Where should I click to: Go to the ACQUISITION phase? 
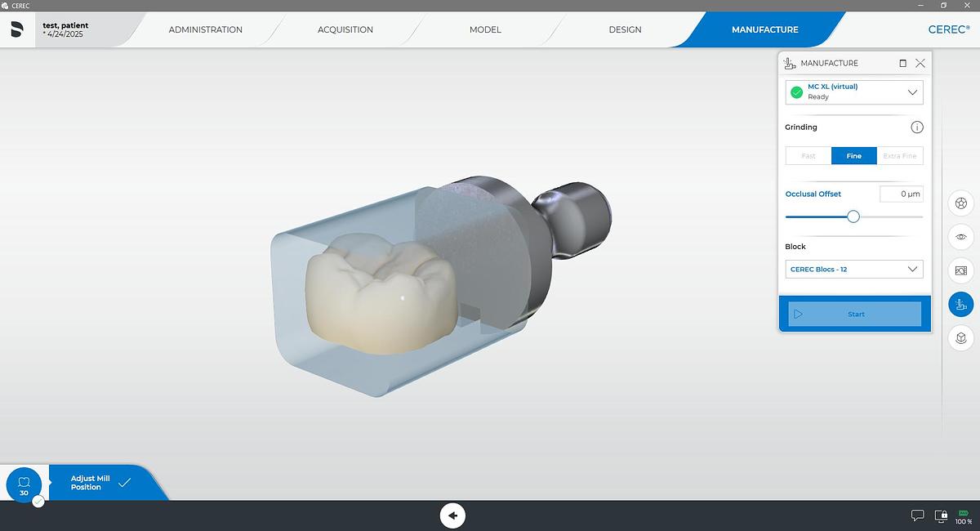345,29
